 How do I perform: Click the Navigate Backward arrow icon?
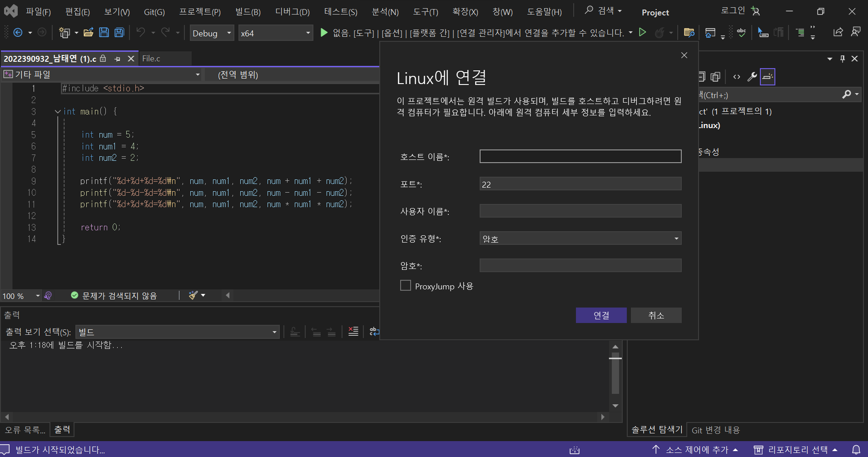[18, 33]
